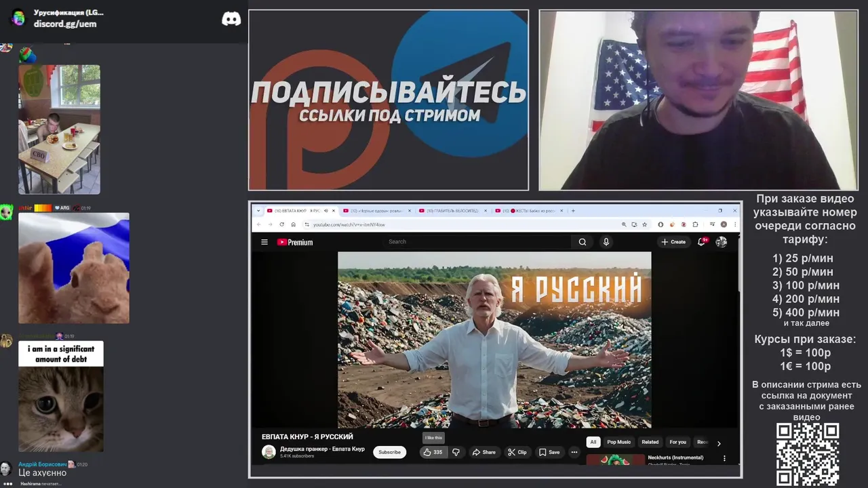The width and height of the screenshot is (868, 488).
Task: Click the discord.gg/uem invite text
Action: tap(65, 24)
